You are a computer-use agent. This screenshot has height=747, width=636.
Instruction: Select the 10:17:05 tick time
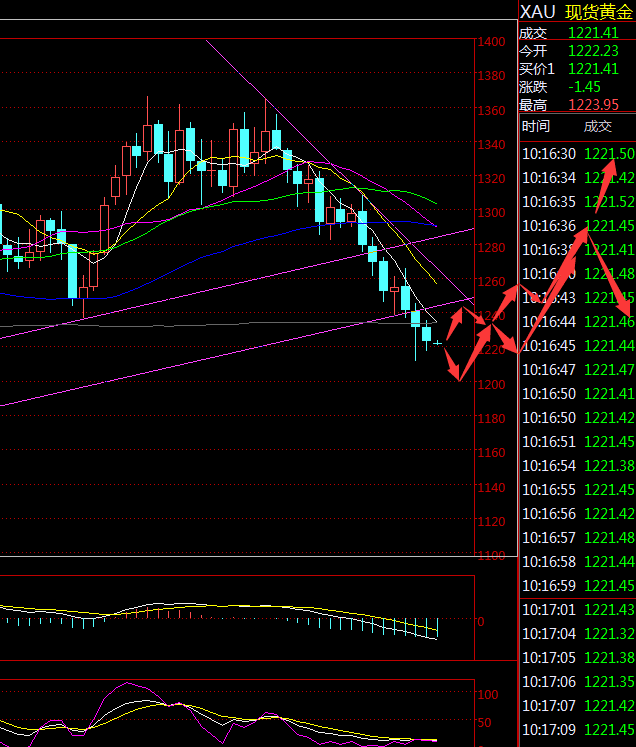(549, 657)
